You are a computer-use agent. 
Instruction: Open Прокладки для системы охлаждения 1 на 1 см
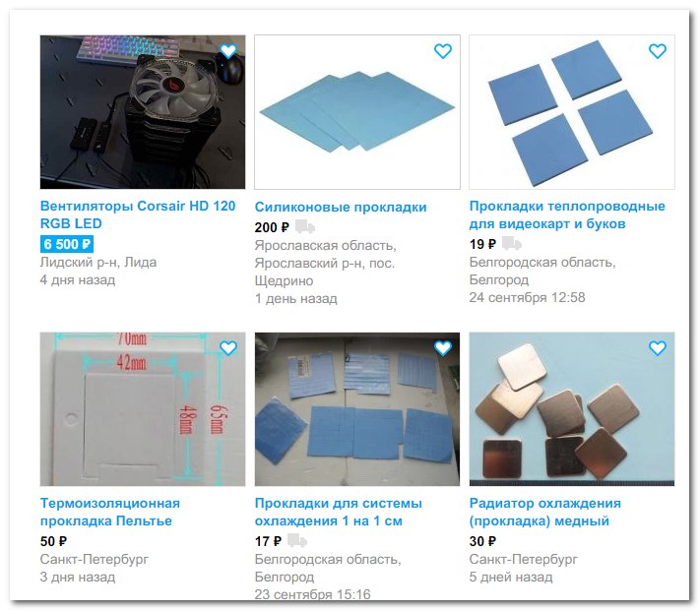pos(339,512)
